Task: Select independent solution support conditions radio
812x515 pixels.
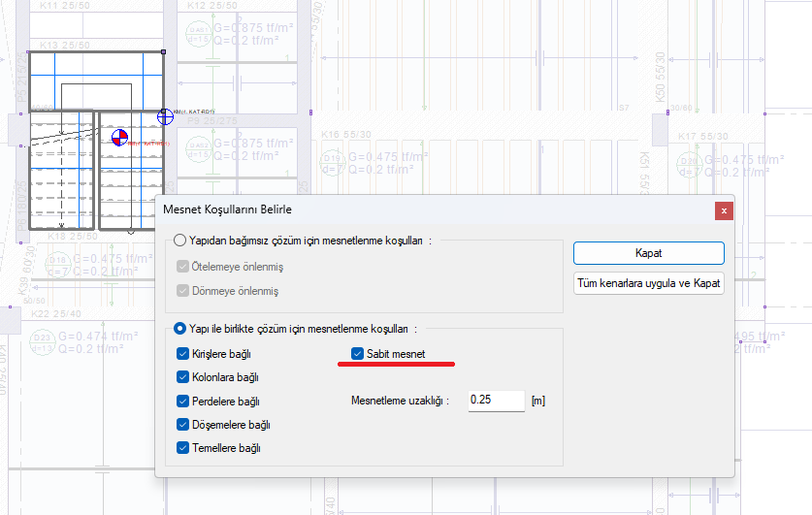Action: pos(180,241)
